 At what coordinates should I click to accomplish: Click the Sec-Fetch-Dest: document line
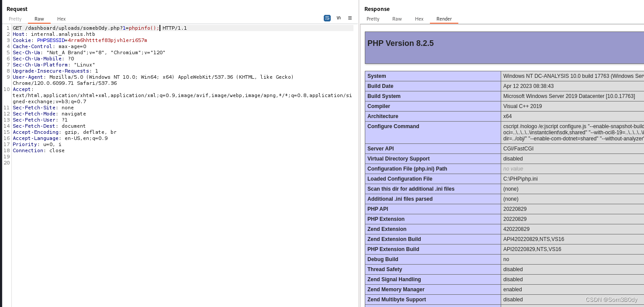click(x=49, y=126)
